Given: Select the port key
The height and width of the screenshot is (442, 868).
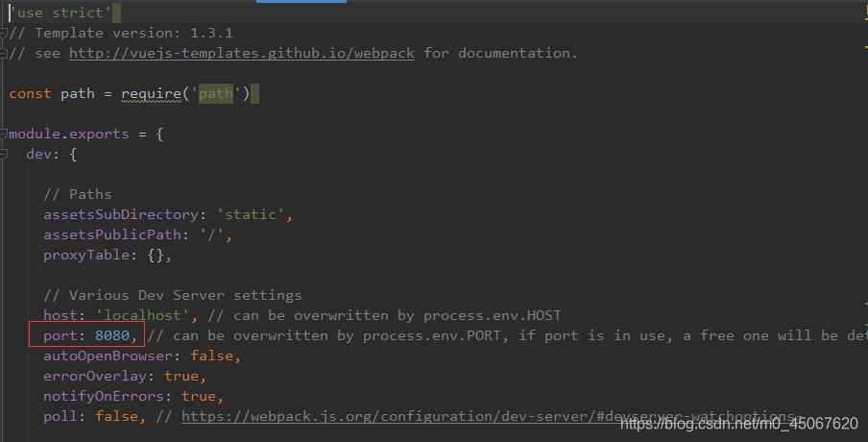Looking at the screenshot, I should (x=60, y=335).
